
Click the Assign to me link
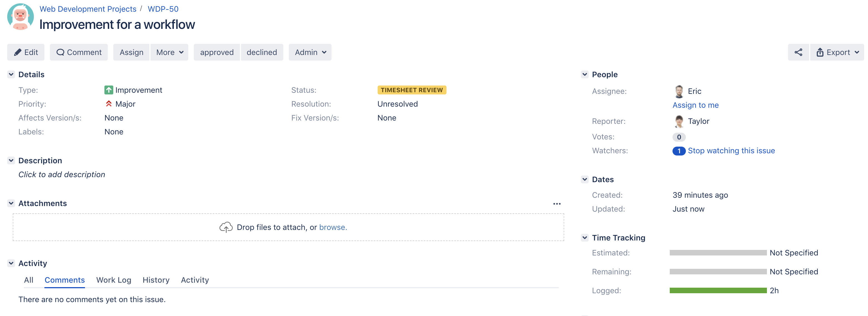tap(696, 105)
